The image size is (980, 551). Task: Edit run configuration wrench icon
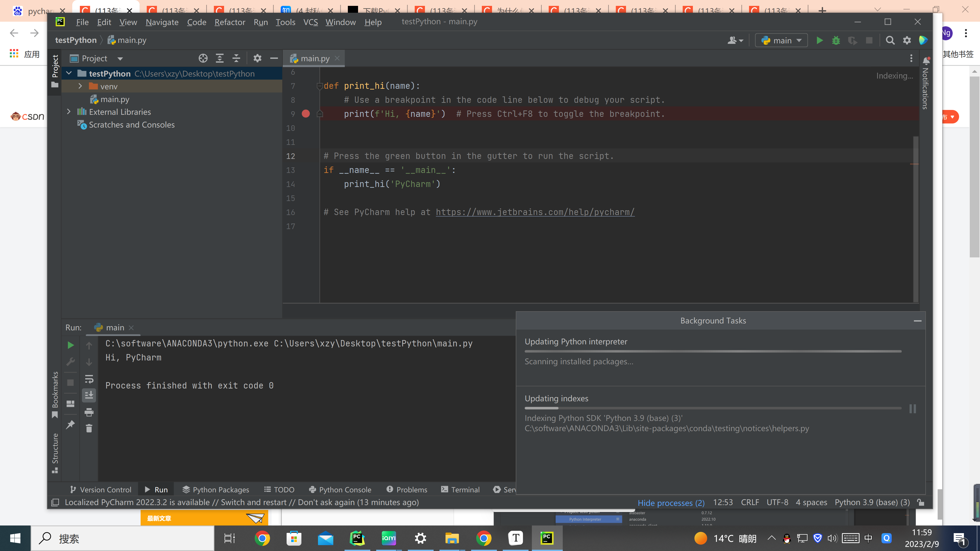click(70, 362)
